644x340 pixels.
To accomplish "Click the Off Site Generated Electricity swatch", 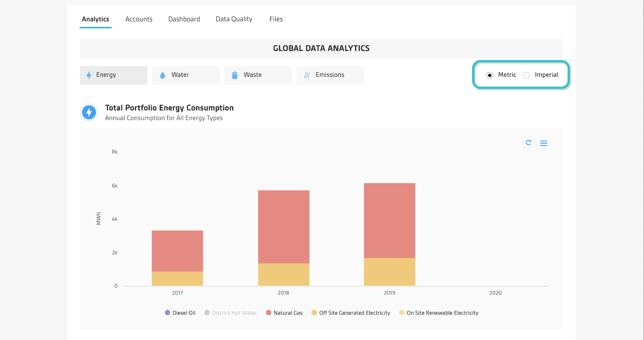I will tap(314, 312).
